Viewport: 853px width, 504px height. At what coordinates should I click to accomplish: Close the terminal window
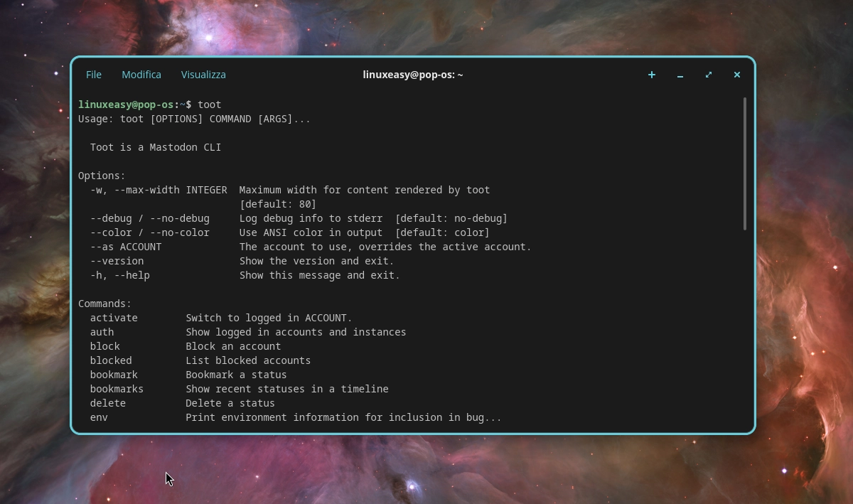(x=737, y=75)
